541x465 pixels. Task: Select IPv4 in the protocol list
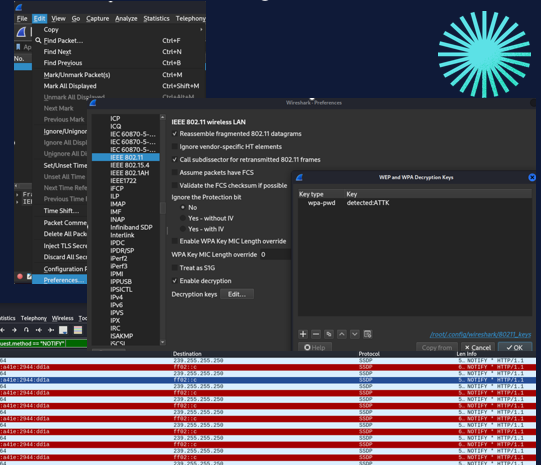coord(117,297)
